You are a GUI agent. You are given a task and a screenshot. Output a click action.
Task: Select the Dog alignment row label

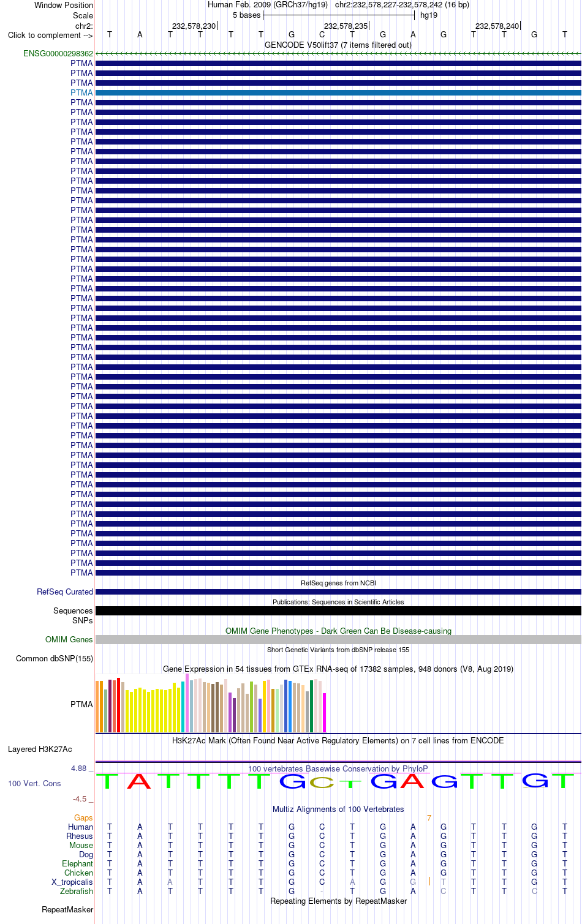tap(86, 854)
